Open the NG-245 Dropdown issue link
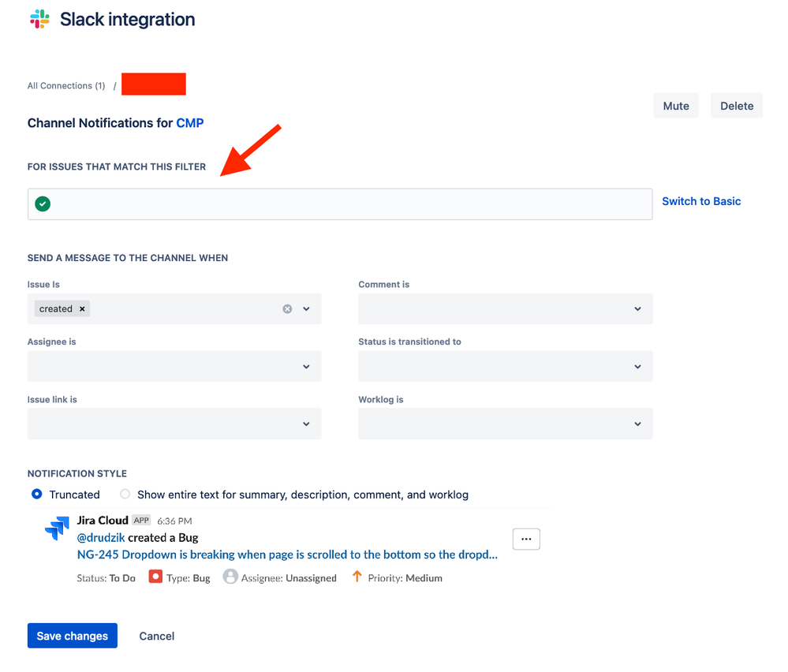Screen dimensions: 788x672 coord(287,554)
